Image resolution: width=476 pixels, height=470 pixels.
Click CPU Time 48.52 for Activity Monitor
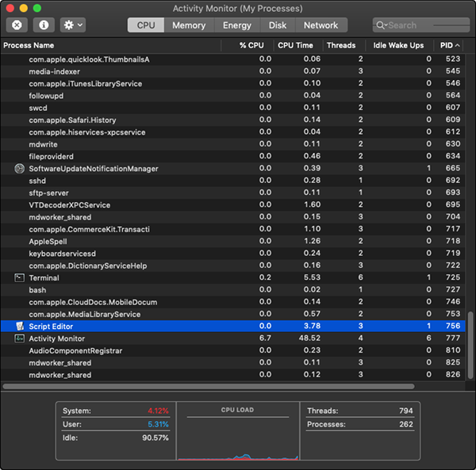point(309,338)
